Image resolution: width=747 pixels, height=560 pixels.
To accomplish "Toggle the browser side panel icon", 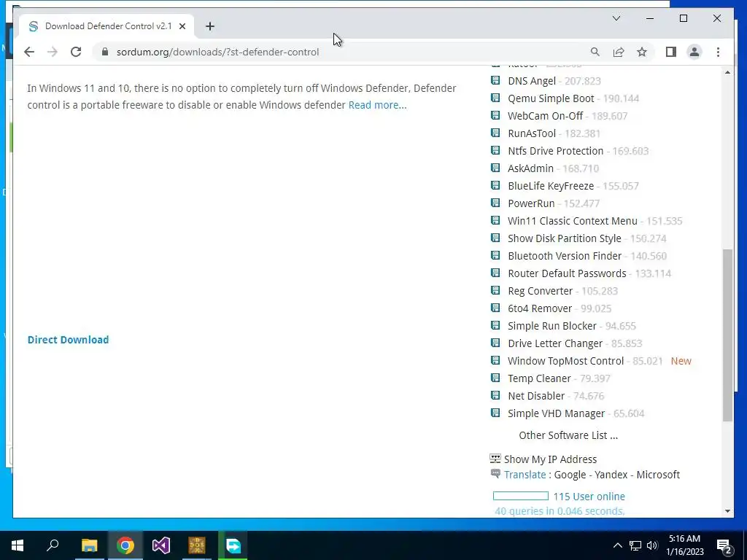I will pos(671,52).
